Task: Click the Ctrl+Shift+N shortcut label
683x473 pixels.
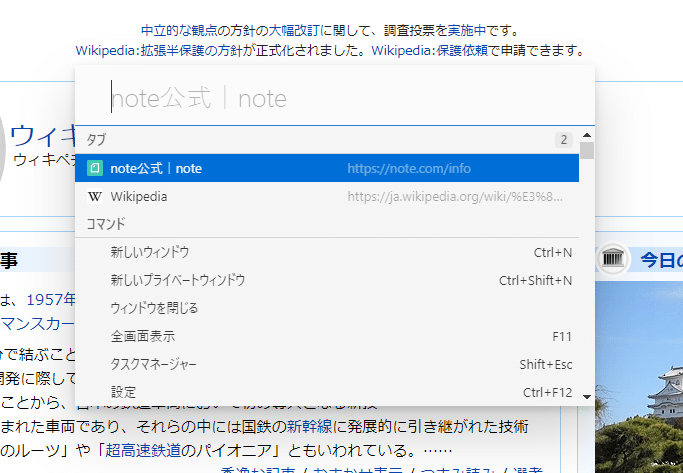Action: [535, 280]
